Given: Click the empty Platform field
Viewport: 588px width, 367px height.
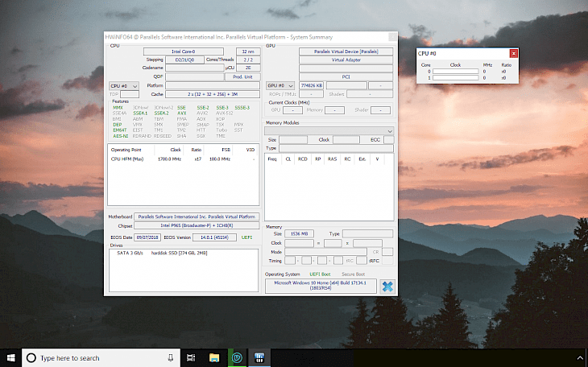Looking at the screenshot, I should click(x=213, y=85).
